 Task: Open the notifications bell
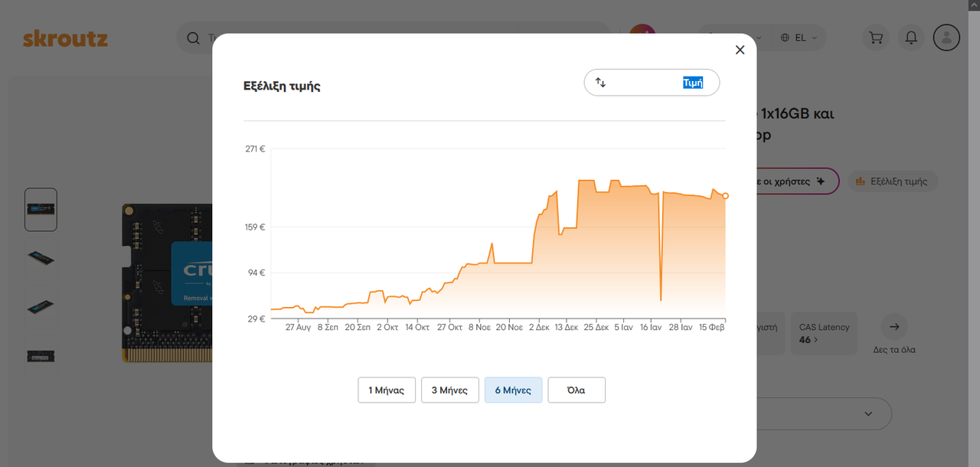point(911,38)
